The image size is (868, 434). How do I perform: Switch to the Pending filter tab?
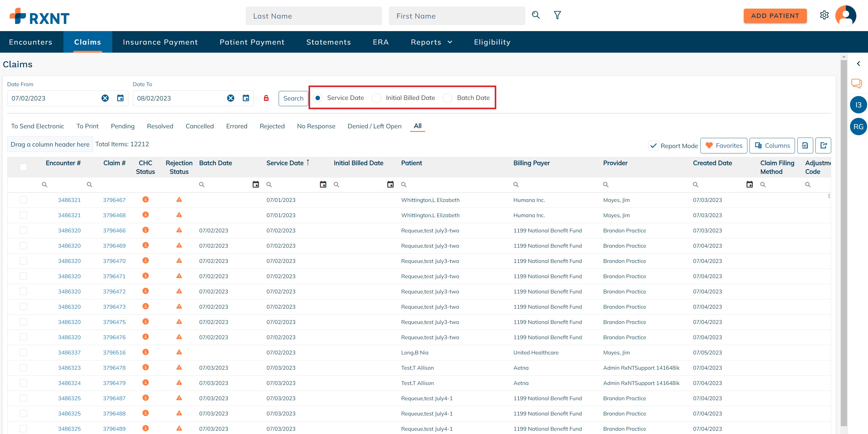[123, 126]
